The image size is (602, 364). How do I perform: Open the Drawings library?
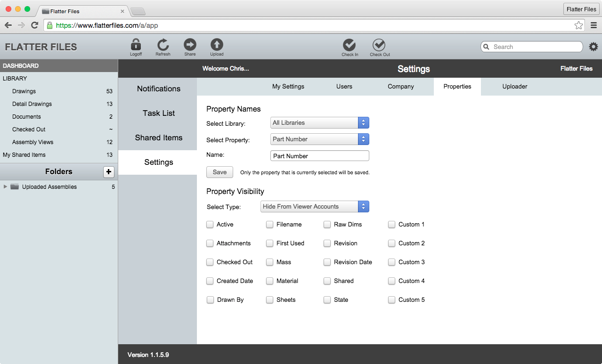click(x=59, y=91)
